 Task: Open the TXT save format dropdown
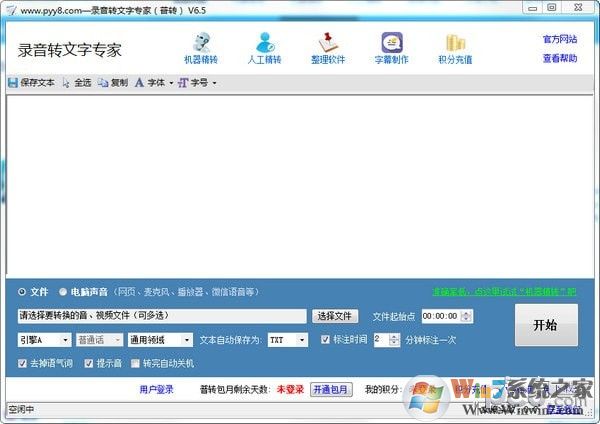coord(288,340)
